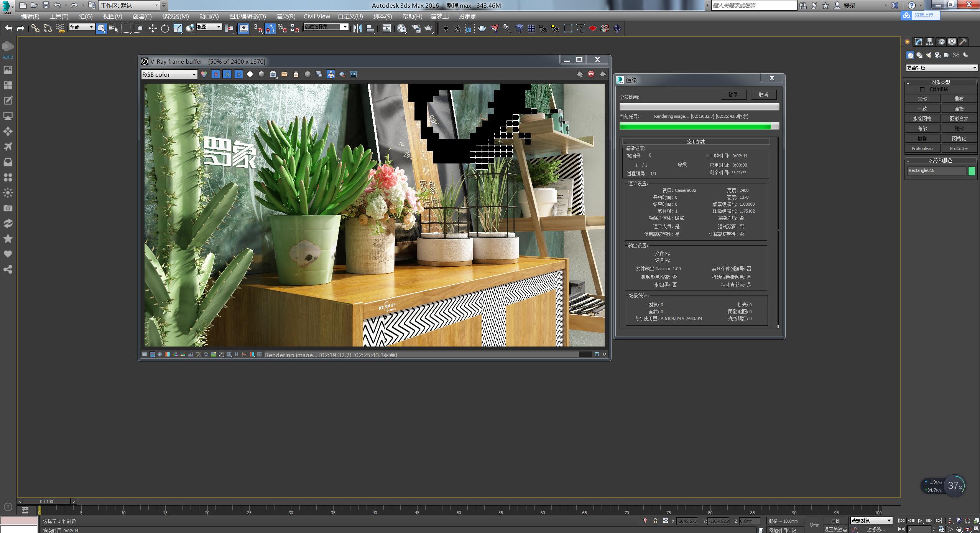Open the RGB color channel dropdown
980x533 pixels.
click(x=169, y=74)
